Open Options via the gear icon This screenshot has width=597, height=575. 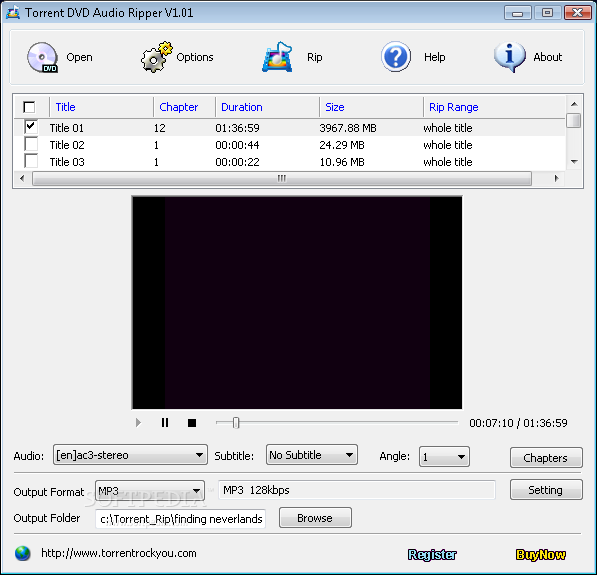click(x=156, y=58)
